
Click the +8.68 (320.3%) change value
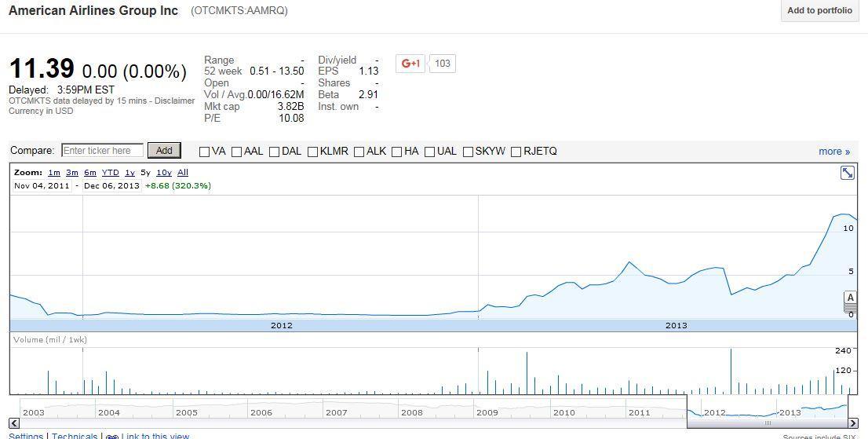click(177, 185)
